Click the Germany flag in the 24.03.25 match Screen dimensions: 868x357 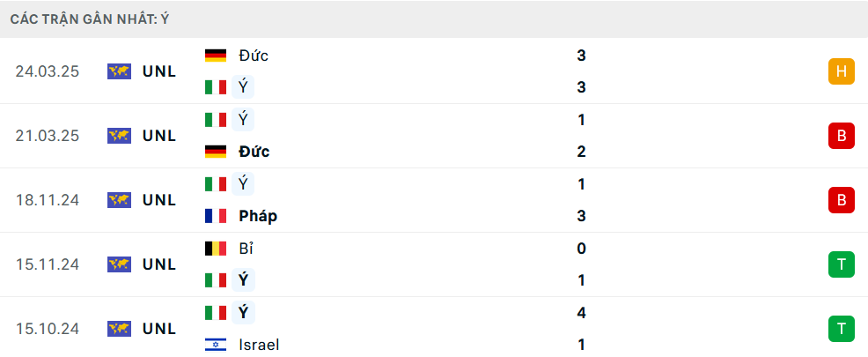click(216, 56)
